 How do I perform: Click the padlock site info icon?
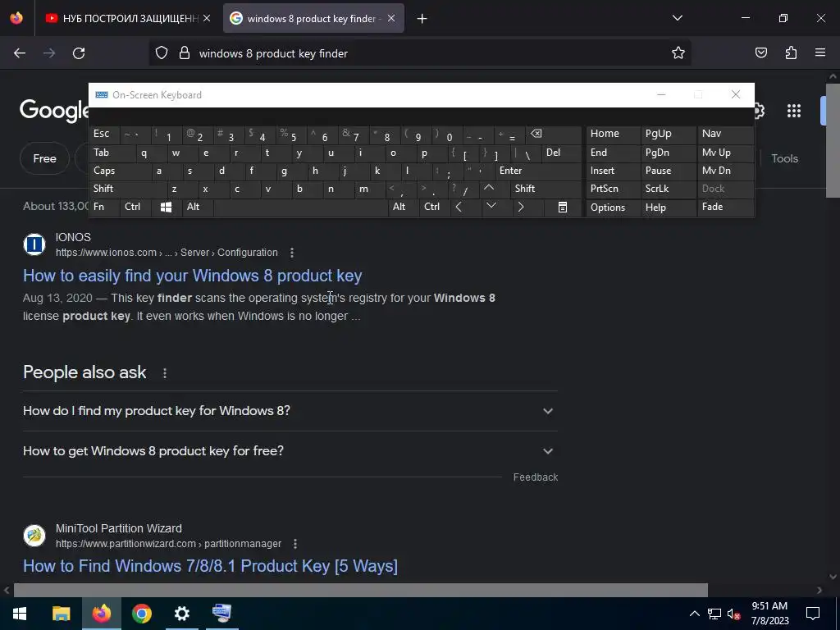185,53
